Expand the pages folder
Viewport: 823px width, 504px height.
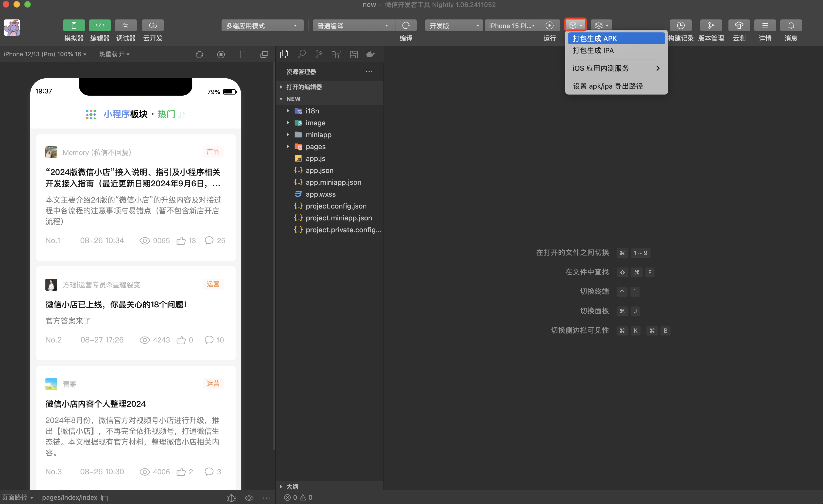(x=329, y=147)
